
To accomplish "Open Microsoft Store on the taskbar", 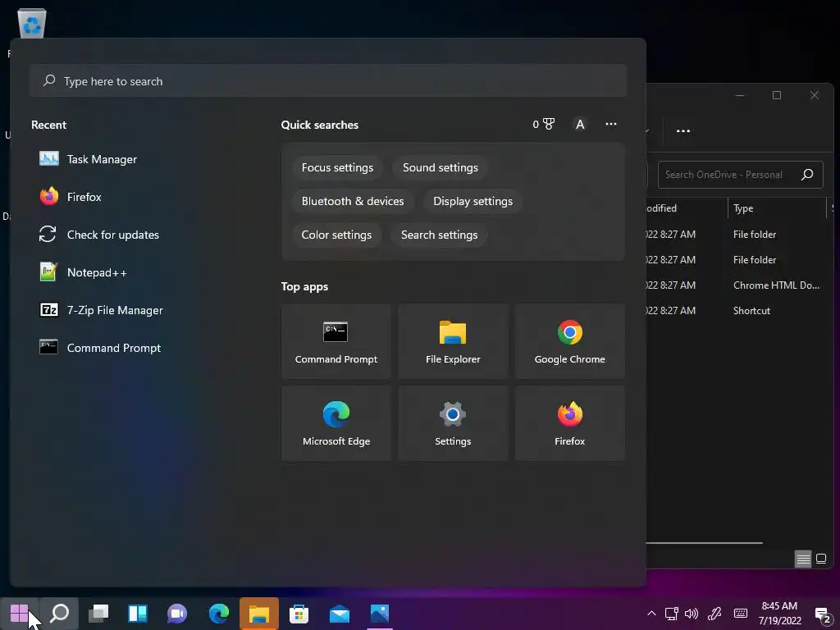I will click(299, 614).
